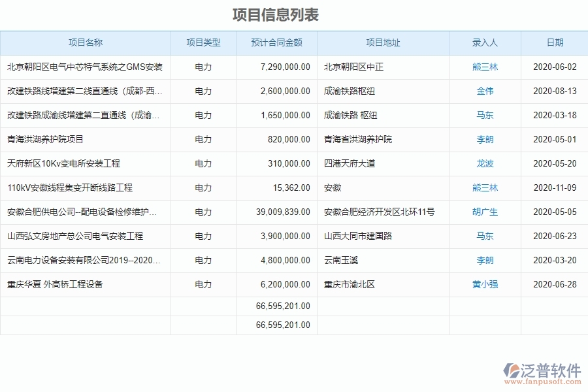The image size is (588, 392).
Task: Click the 录入人 column header
Action: (x=483, y=43)
